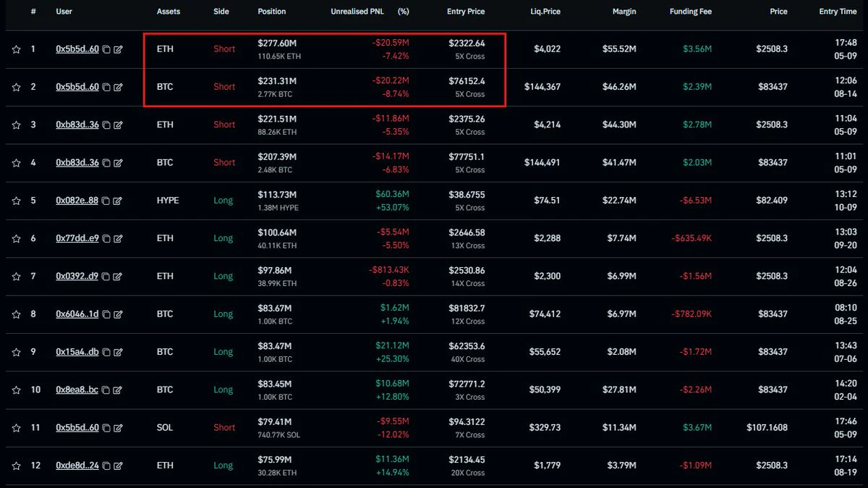Toggle the star on the HYPE long row
The width and height of the screenshot is (868, 488).
pos(16,201)
